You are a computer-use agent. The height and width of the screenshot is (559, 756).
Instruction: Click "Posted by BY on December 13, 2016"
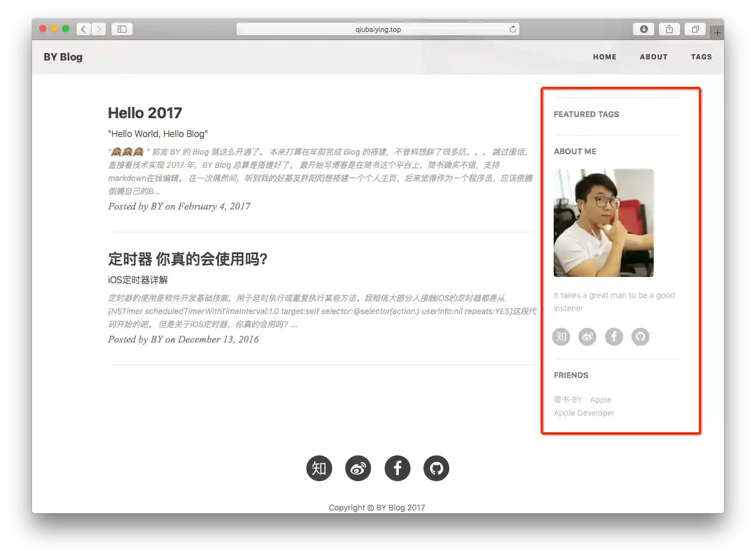pos(183,339)
